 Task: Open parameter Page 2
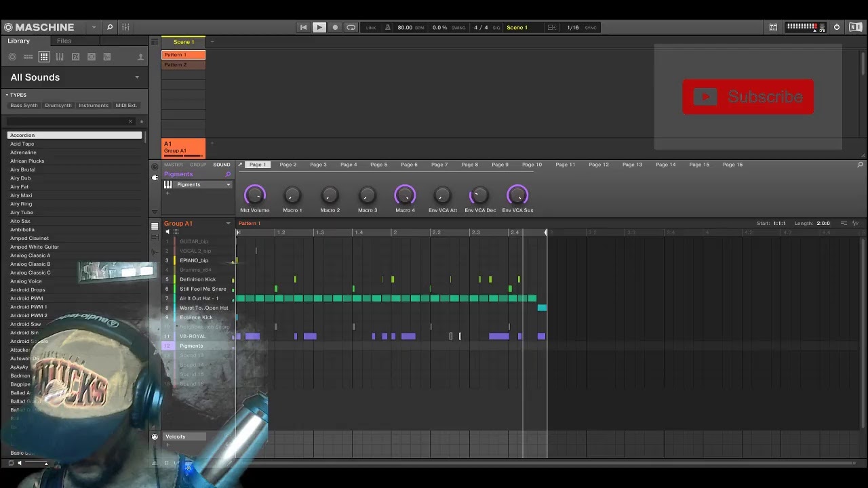288,165
